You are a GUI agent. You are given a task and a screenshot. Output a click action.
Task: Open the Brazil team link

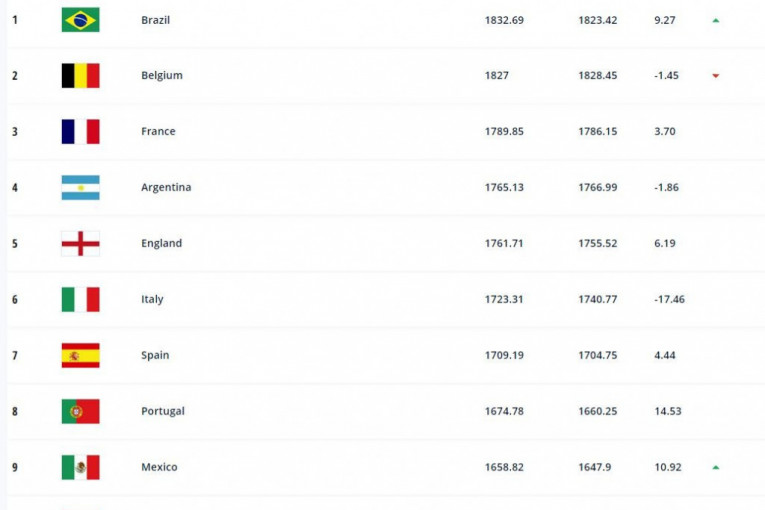click(155, 20)
